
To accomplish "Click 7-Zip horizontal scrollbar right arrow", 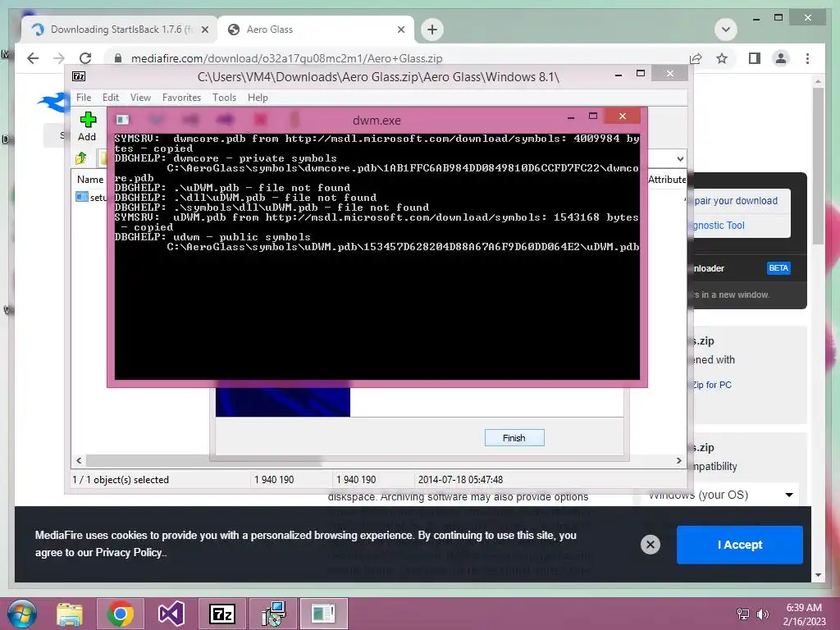I will (x=678, y=461).
